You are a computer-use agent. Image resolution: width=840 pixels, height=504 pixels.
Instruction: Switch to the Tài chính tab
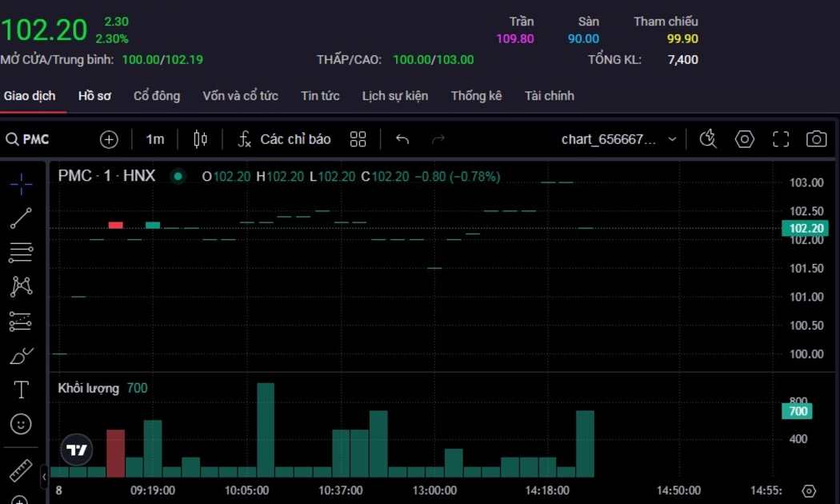549,96
